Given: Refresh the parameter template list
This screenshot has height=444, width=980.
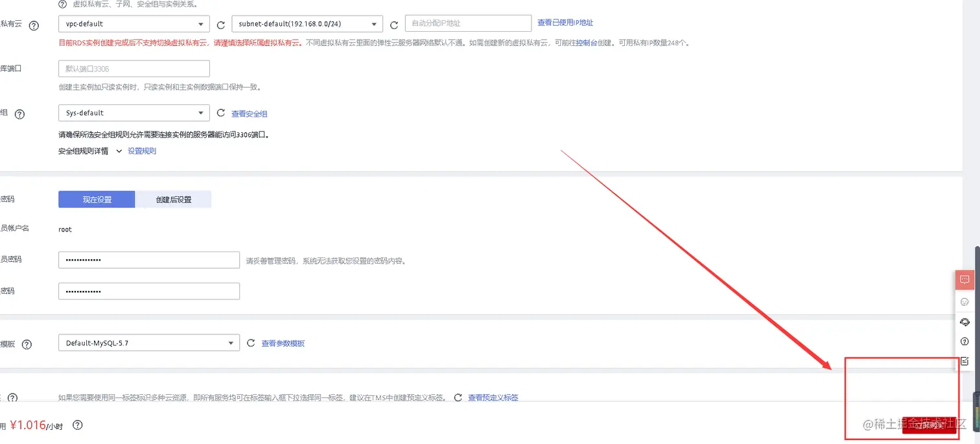Looking at the screenshot, I should [x=251, y=344].
